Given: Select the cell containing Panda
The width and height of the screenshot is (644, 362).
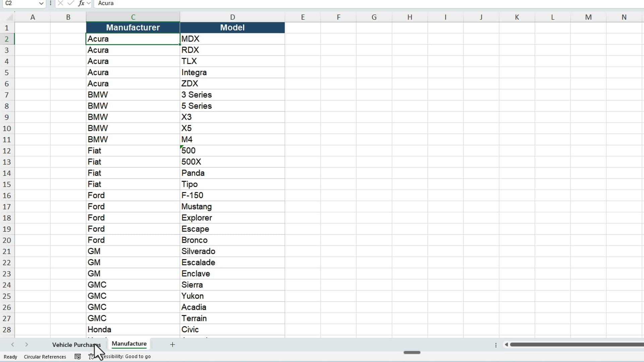Looking at the screenshot, I should (232, 173).
